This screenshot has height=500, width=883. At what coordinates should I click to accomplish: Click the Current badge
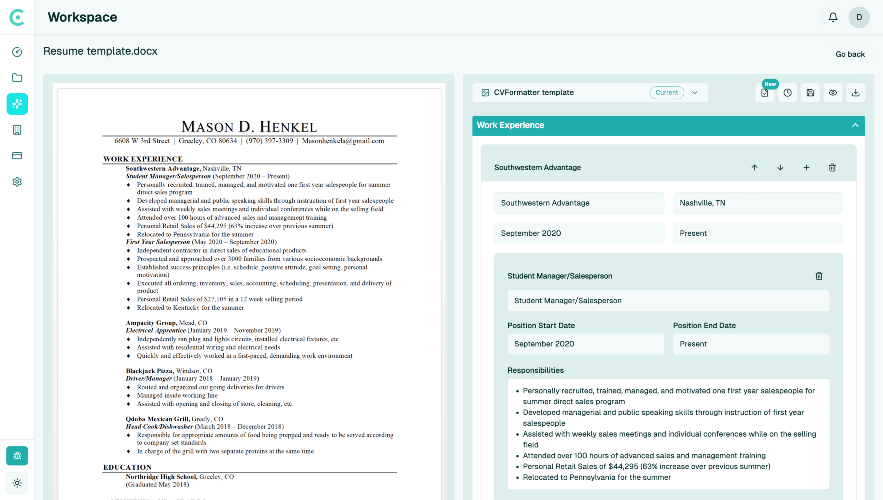click(x=667, y=92)
